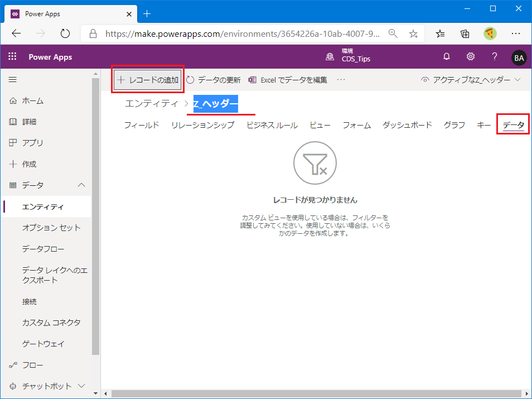Open アプリ in the sidebar
532x399 pixels.
click(x=32, y=143)
